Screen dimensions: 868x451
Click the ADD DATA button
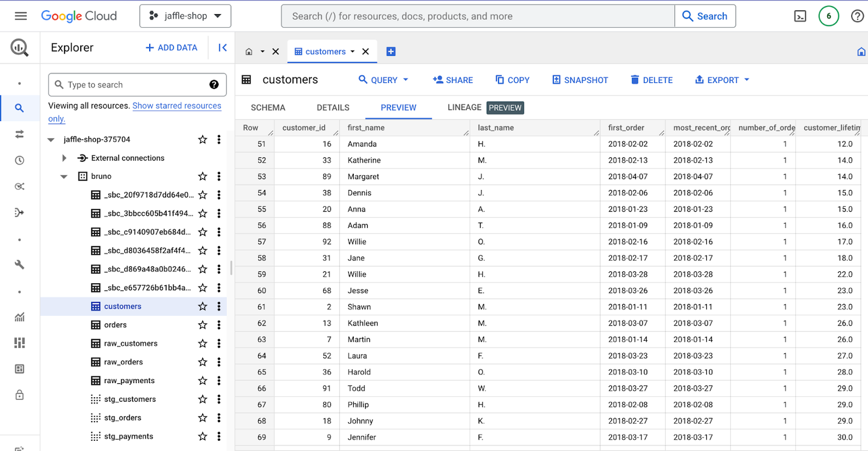[171, 47]
